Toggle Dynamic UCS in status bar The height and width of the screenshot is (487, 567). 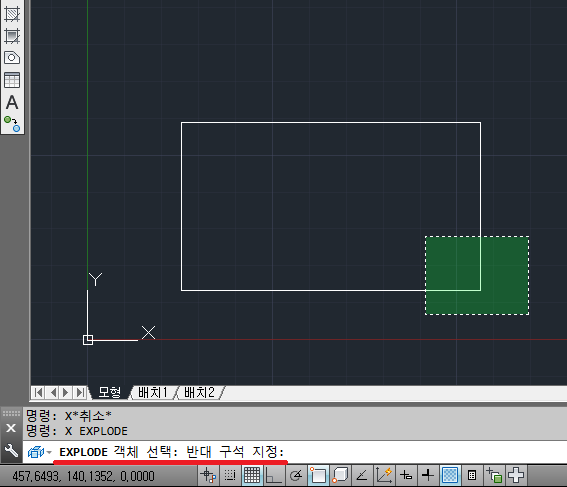(x=384, y=475)
